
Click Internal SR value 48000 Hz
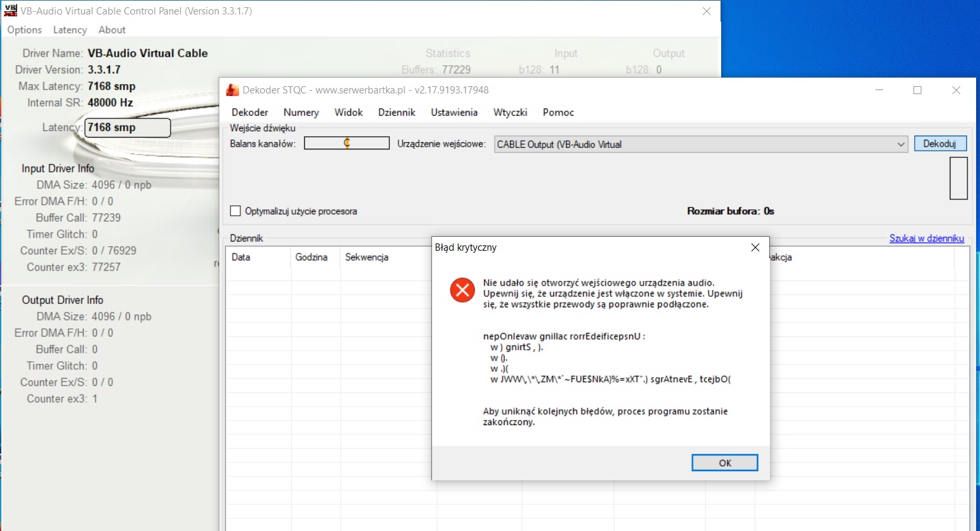[x=110, y=103]
